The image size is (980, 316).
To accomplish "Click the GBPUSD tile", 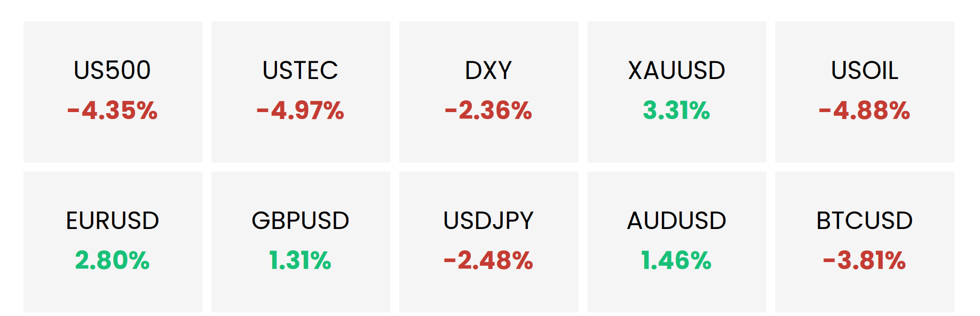I will [301, 242].
